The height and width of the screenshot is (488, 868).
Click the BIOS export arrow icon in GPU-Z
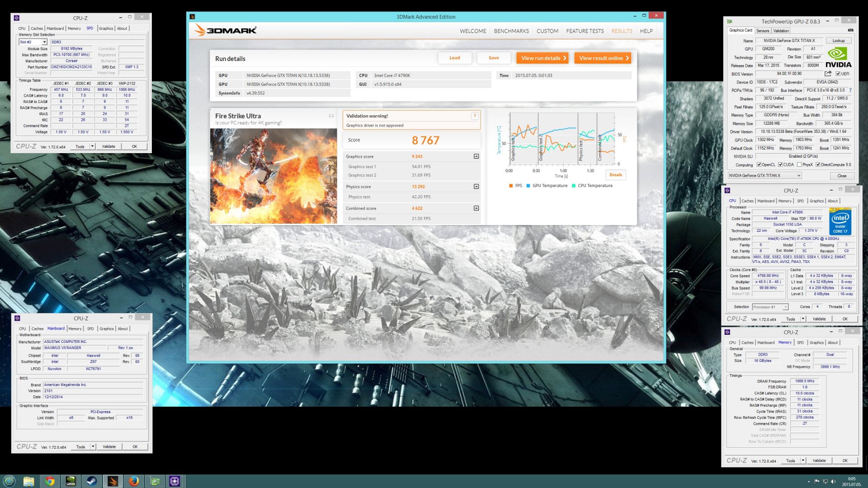(x=828, y=74)
